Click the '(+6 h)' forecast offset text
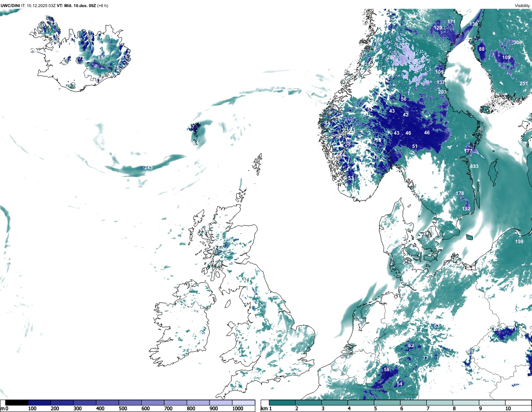The width and height of the screenshot is (532, 412). point(103,5)
